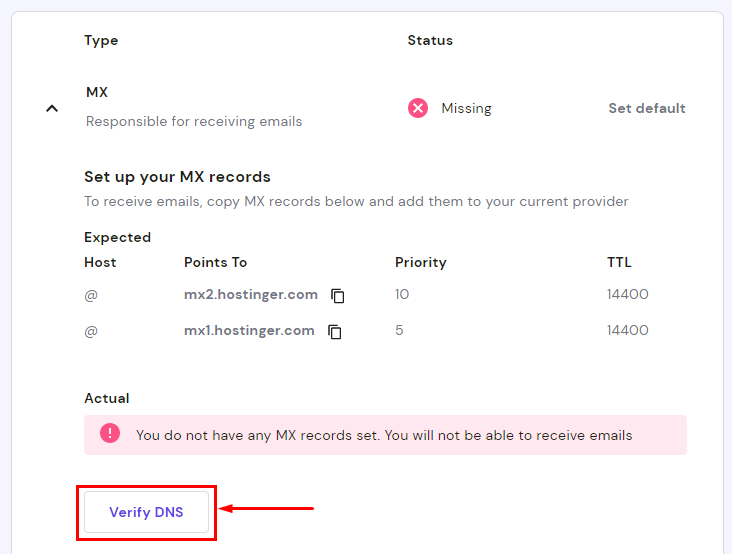Screen dimensions: 732x554
Task: Copy the mx1.hostinger.com record value
Action: click(335, 332)
